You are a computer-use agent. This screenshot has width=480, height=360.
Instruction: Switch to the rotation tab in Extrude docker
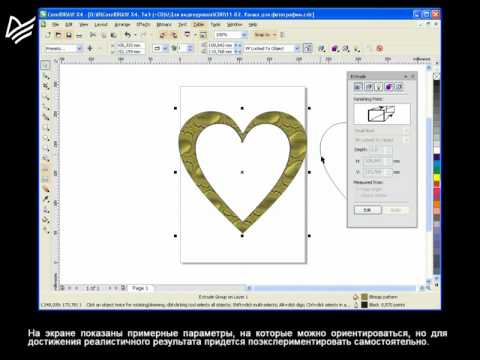(x=368, y=87)
